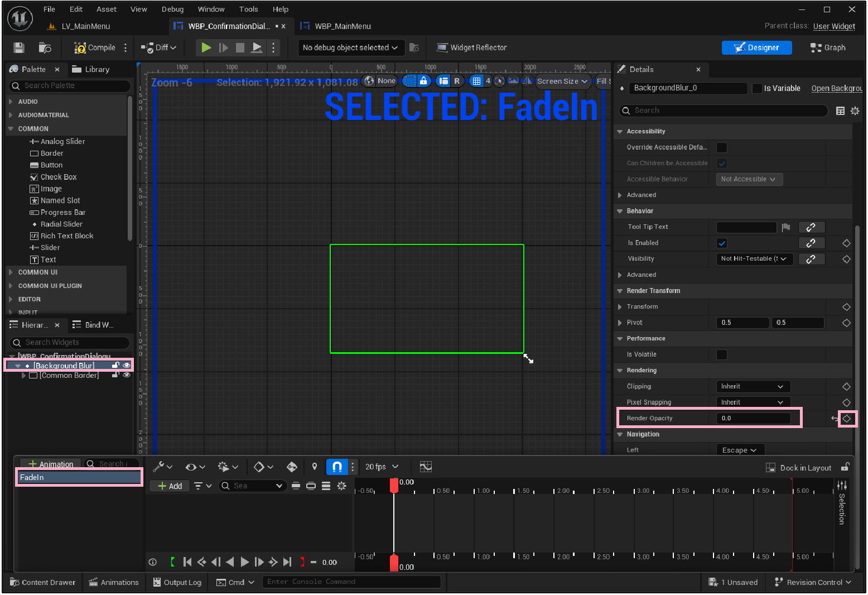Open Details panel settings gear
Screen dimensions: 868x595
(x=855, y=111)
